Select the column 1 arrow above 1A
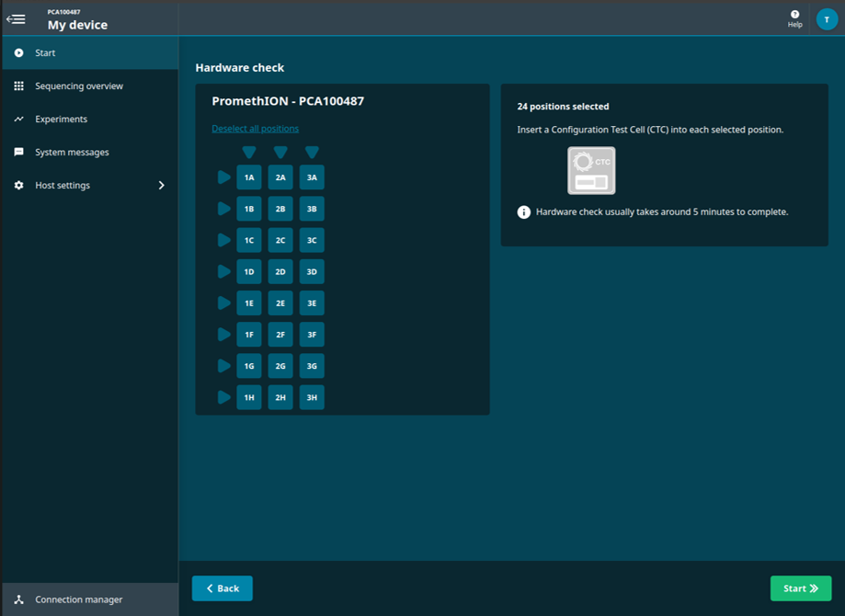This screenshot has width=845, height=616. tap(249, 152)
